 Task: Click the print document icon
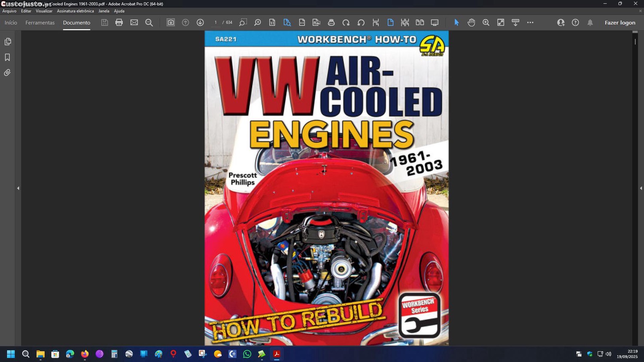(x=119, y=22)
